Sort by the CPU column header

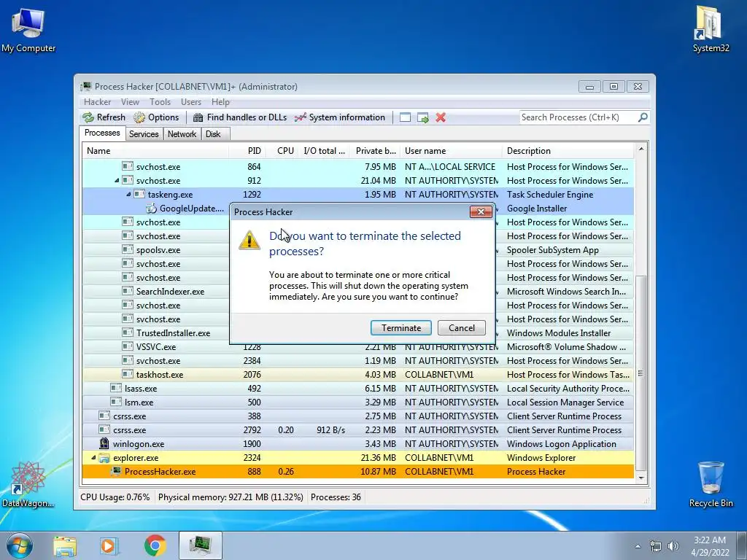coord(282,151)
